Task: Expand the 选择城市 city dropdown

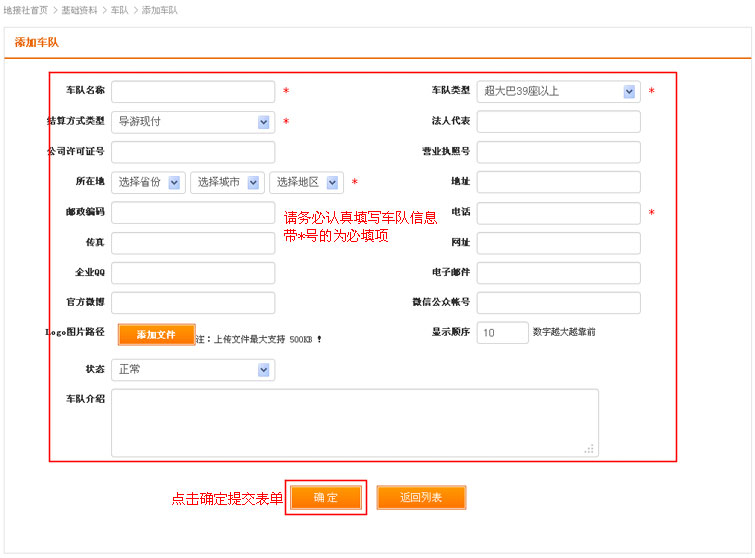Action: (227, 182)
